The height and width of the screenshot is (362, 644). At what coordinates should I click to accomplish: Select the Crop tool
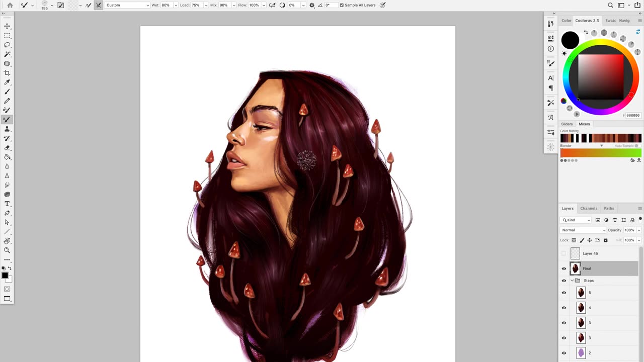(x=7, y=73)
